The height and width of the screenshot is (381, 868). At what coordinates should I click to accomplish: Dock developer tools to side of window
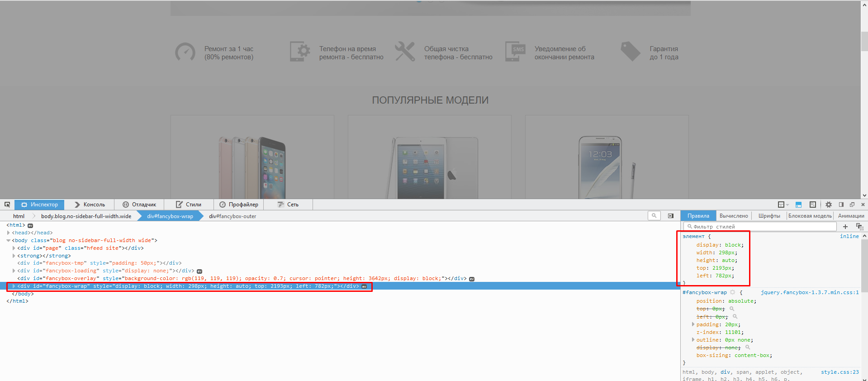(x=841, y=205)
